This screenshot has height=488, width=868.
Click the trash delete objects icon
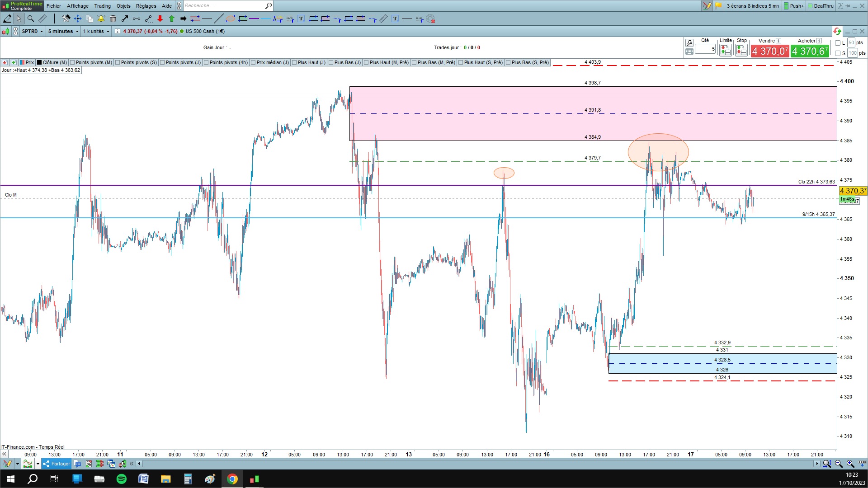pyautogui.click(x=113, y=19)
